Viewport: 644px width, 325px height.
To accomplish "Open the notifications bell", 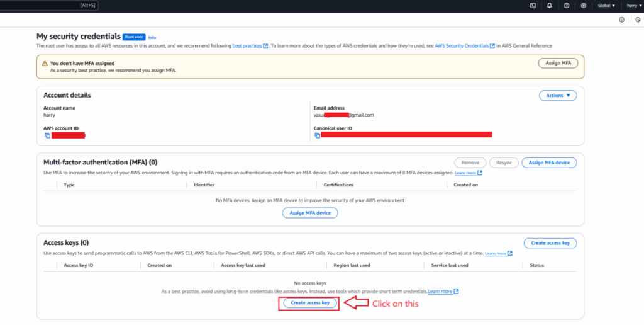I will click(x=550, y=6).
